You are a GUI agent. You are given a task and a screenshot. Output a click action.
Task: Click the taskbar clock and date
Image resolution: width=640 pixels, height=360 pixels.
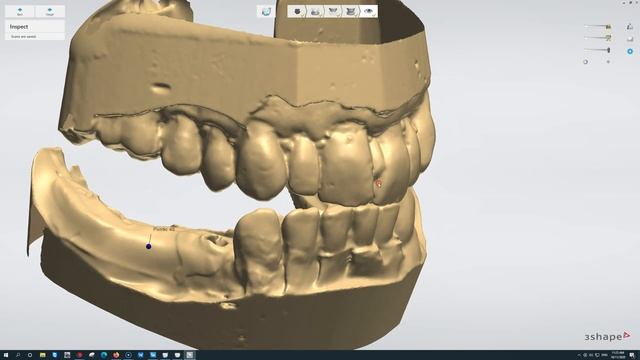(618, 356)
